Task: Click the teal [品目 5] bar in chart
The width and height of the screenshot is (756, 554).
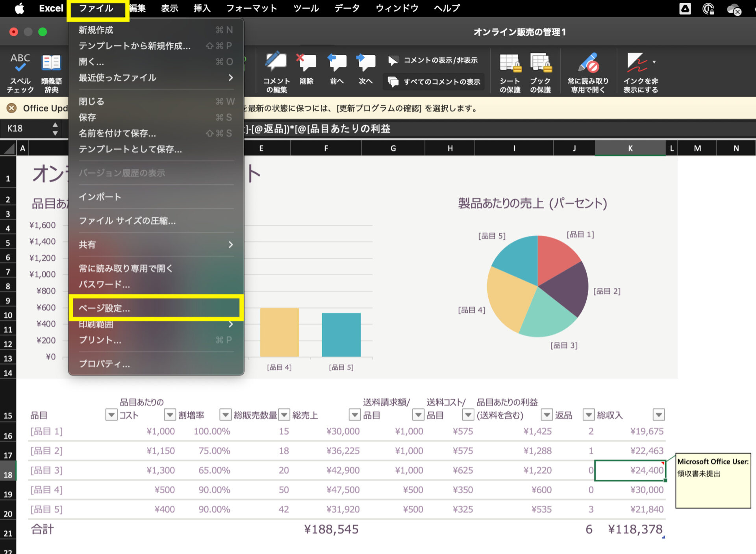Action: click(341, 335)
